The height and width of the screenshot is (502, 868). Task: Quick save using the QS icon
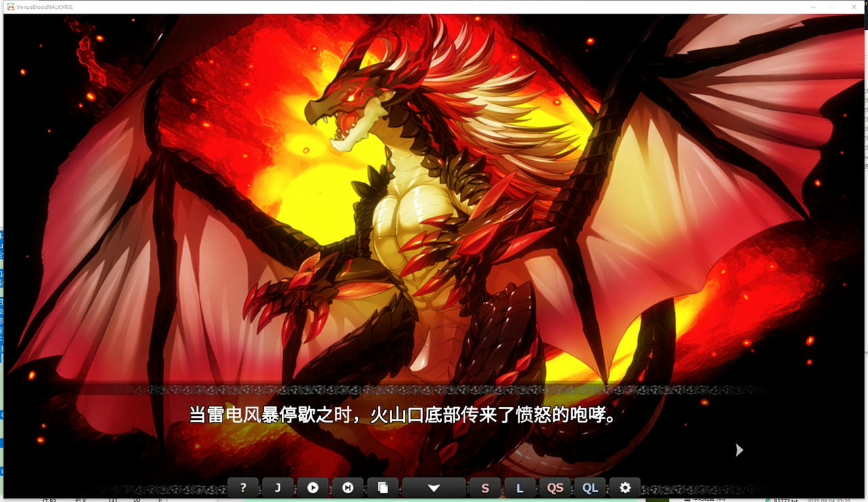[555, 487]
